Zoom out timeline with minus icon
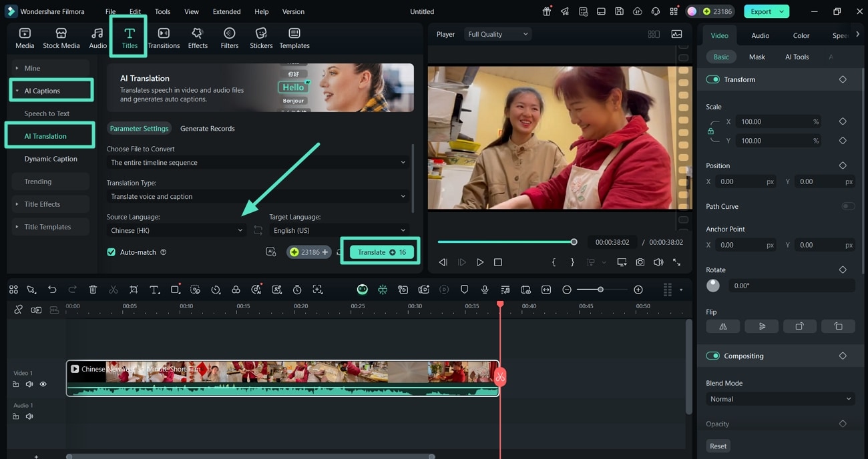Image resolution: width=868 pixels, height=459 pixels. 567,290
